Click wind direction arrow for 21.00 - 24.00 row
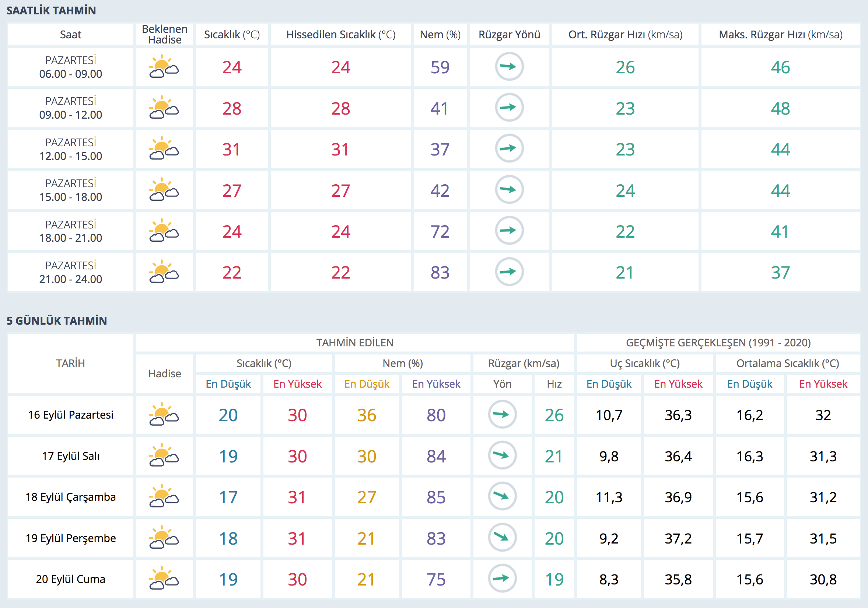Screen dimensions: 868x608 tap(509, 272)
